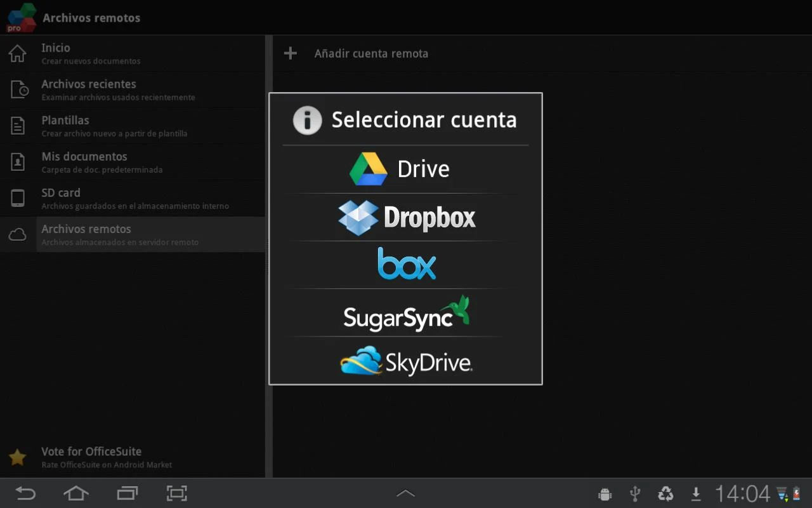The width and height of the screenshot is (812, 508).
Task: Click 'Rate OfficeSuite on Android Market' text
Action: click(x=107, y=465)
